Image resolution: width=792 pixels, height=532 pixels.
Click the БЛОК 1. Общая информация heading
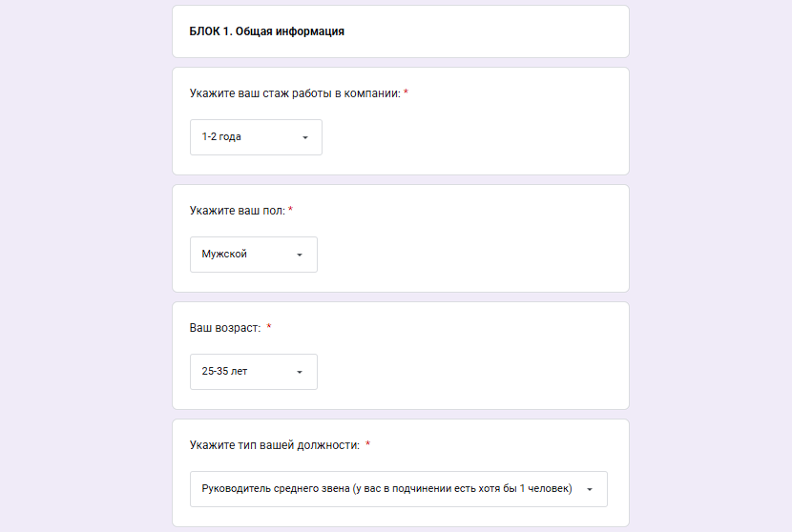(267, 31)
